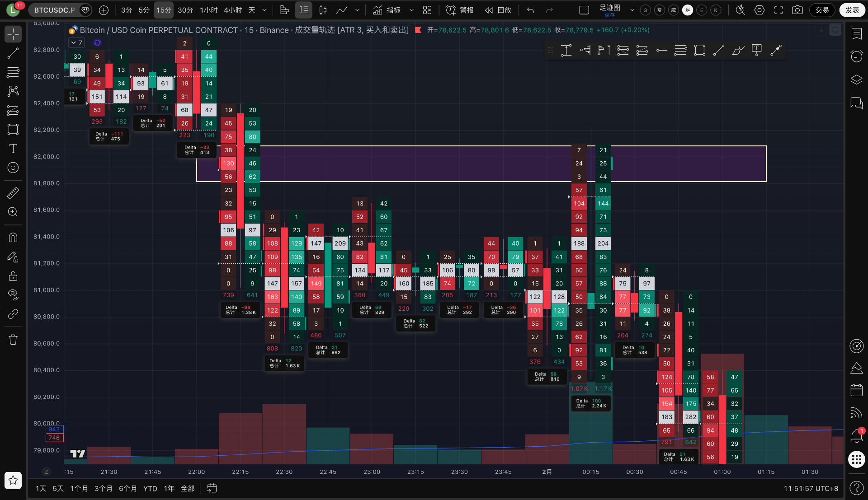Open chart settings hexagon gear icon

click(x=759, y=10)
